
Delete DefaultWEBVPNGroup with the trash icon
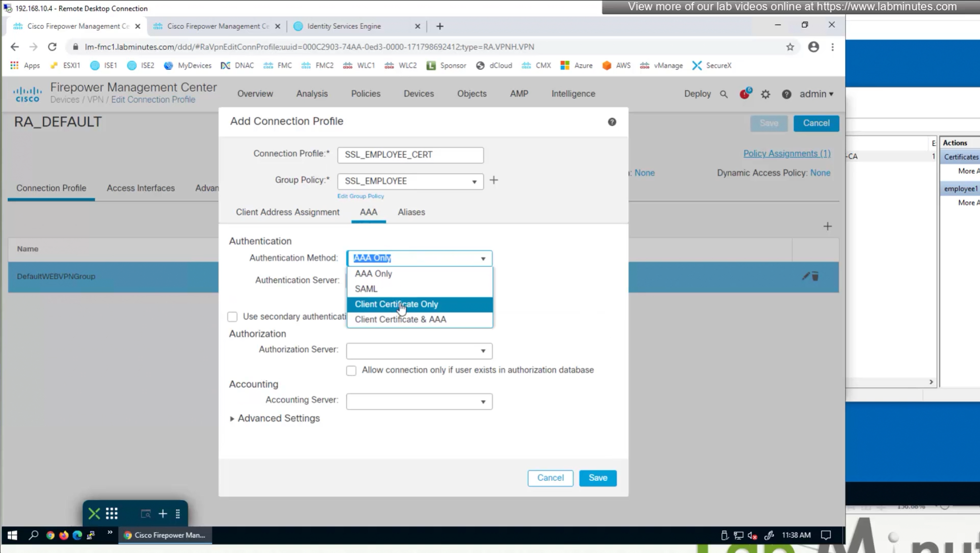click(815, 276)
